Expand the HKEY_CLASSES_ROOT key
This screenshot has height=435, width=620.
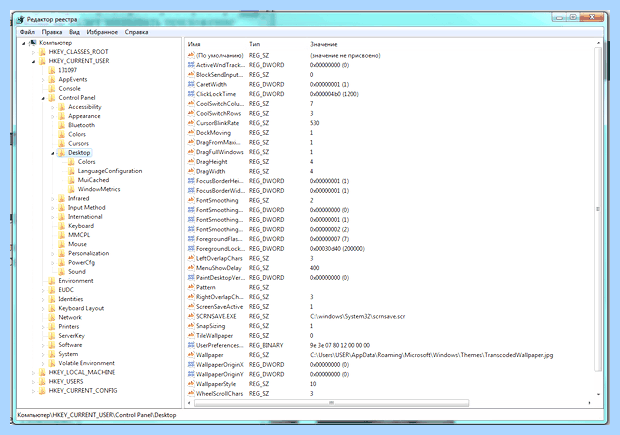point(33,52)
